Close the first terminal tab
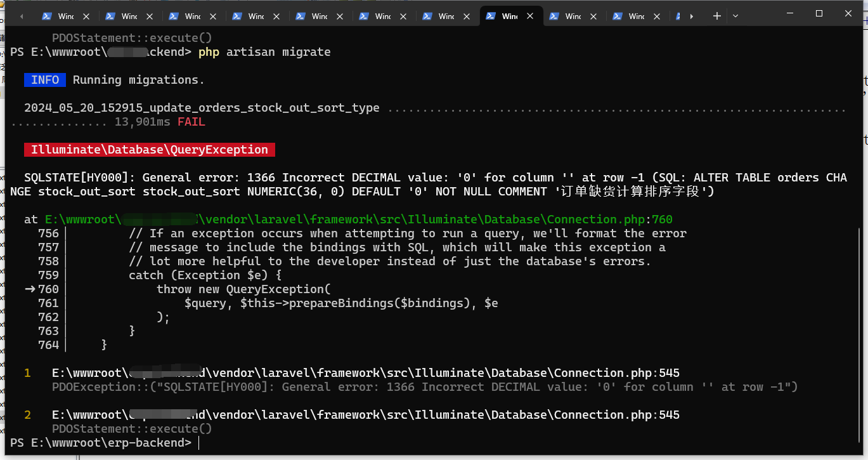The width and height of the screenshot is (868, 460). click(86, 16)
